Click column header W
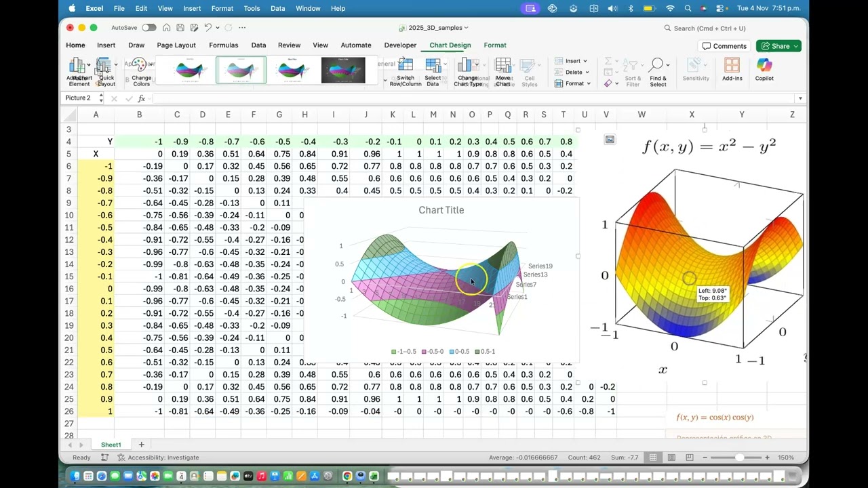The width and height of the screenshot is (868, 488). point(642,115)
